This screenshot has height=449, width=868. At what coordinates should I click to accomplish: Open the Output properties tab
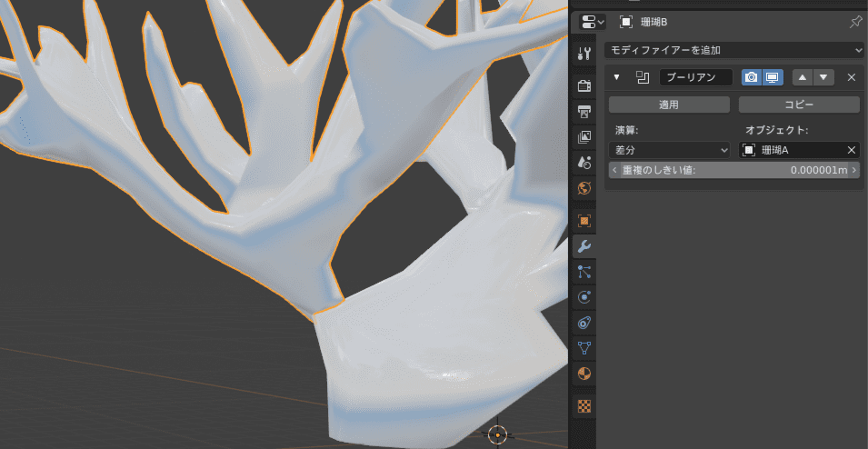pyautogui.click(x=584, y=111)
